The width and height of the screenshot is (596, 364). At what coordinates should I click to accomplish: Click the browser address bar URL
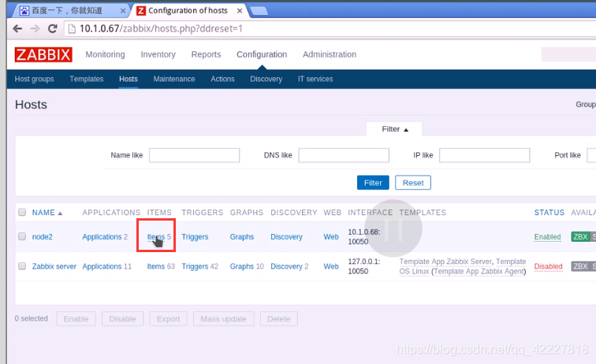[161, 28]
